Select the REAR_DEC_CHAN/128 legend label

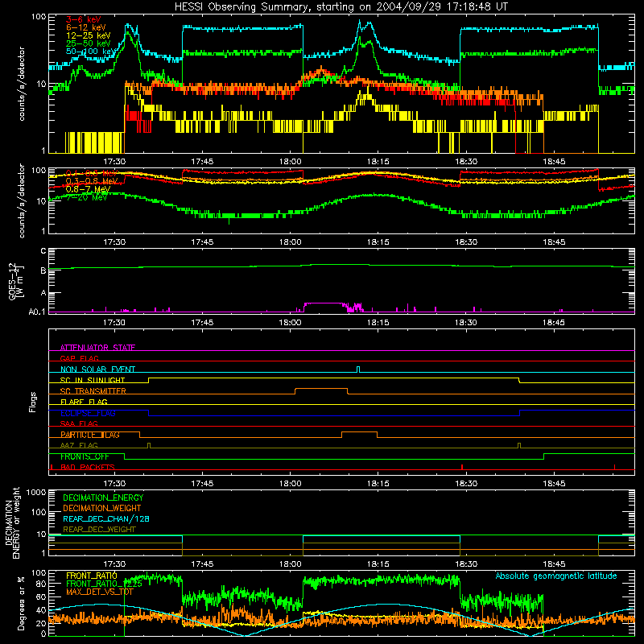pyautogui.click(x=106, y=518)
